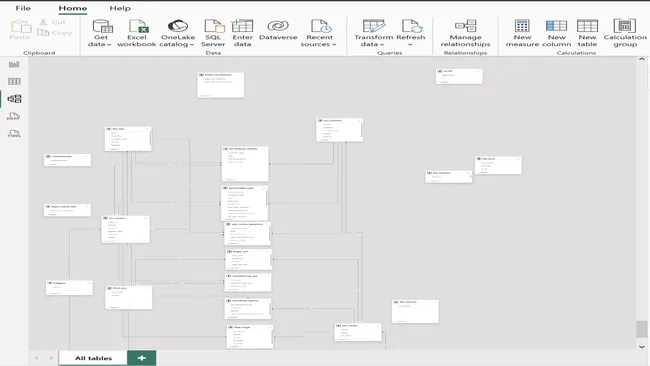Expand the Get data dropdown arrow
650x366 pixels.
[109, 44]
